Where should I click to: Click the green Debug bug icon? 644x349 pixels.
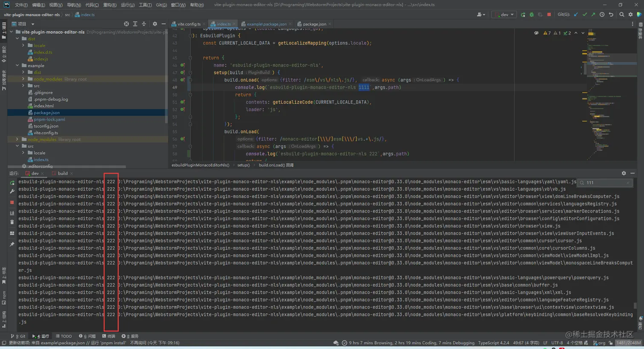point(532,14)
